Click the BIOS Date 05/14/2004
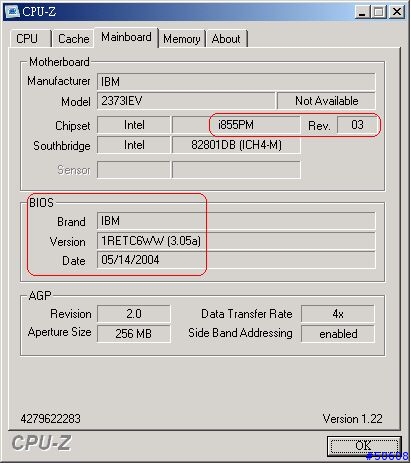This screenshot has width=411, height=464. (x=236, y=260)
